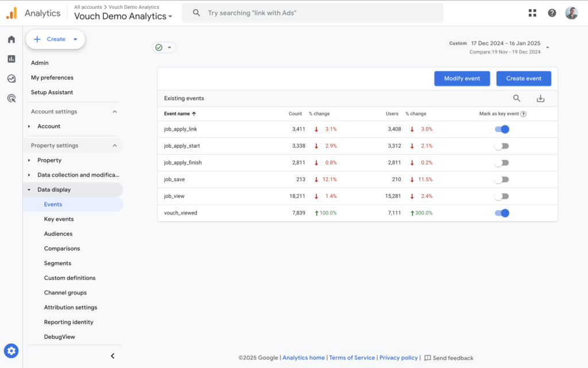Open Custom definitions in the sidebar

pyautogui.click(x=69, y=278)
